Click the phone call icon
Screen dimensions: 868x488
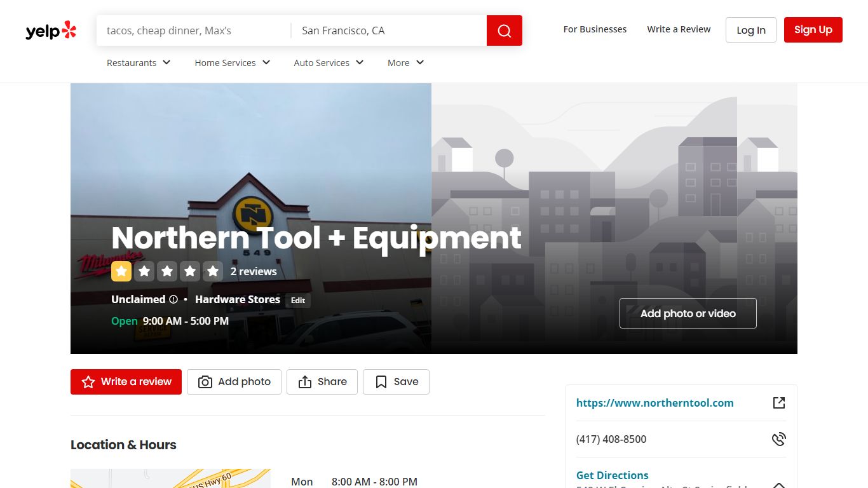click(779, 439)
